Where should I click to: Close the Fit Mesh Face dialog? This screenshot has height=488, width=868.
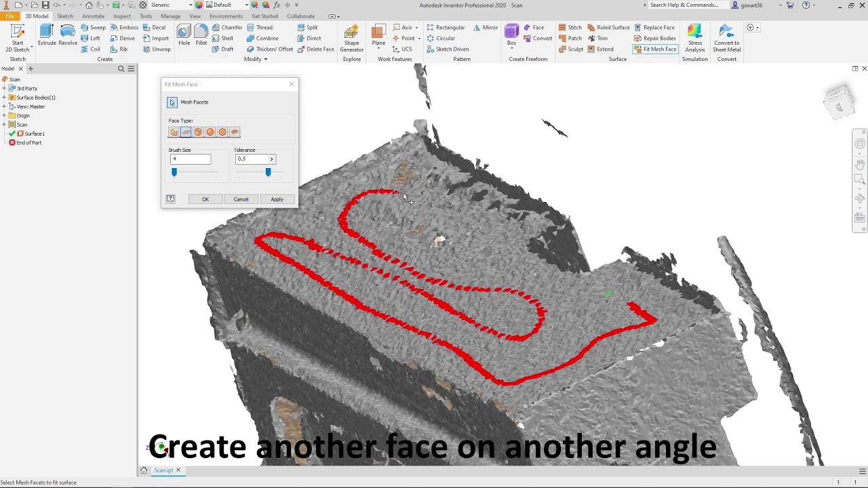(x=292, y=84)
